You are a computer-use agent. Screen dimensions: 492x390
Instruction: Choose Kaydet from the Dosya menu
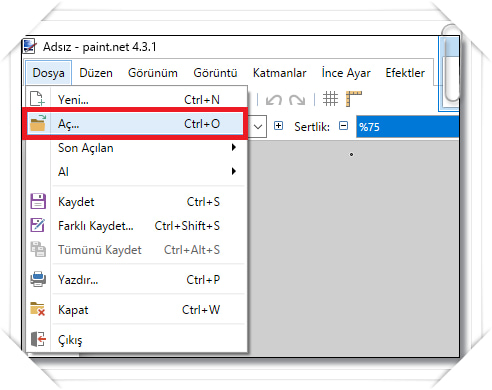135,202
